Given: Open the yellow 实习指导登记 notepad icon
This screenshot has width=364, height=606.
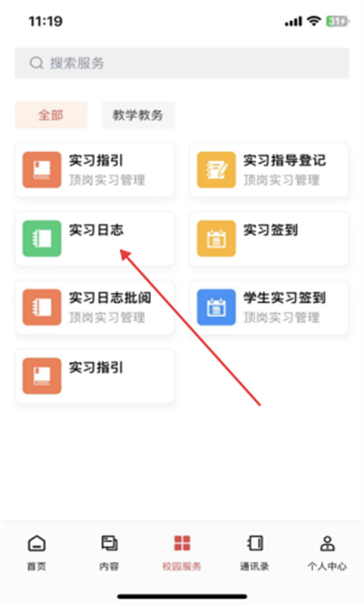Looking at the screenshot, I should [216, 169].
